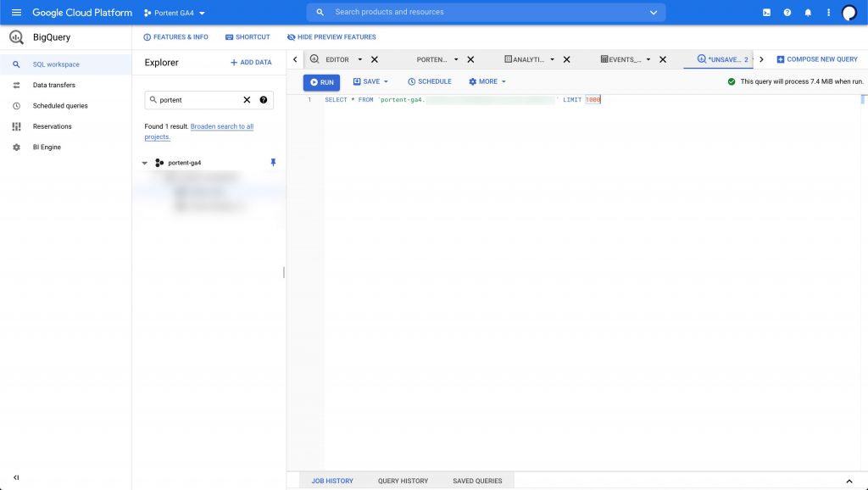868x490 pixels.
Task: Open the EDITOR tab dropdown arrow
Action: tap(359, 60)
